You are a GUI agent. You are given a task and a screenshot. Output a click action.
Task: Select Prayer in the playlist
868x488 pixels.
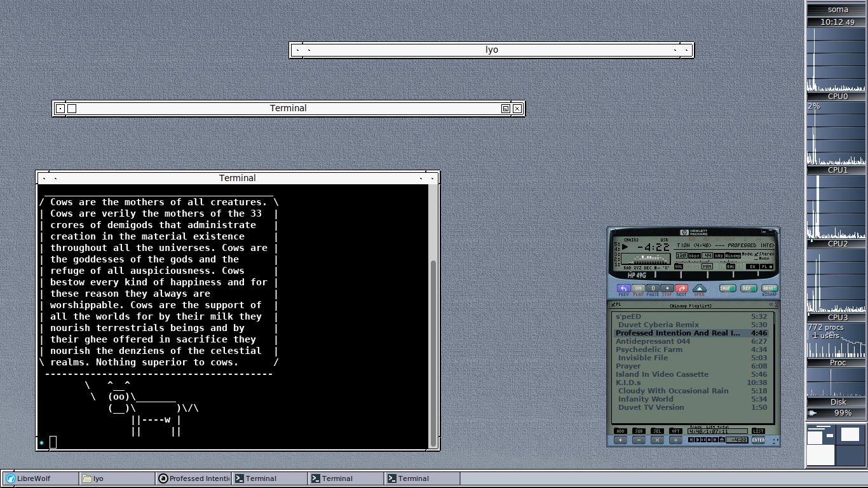click(691, 366)
